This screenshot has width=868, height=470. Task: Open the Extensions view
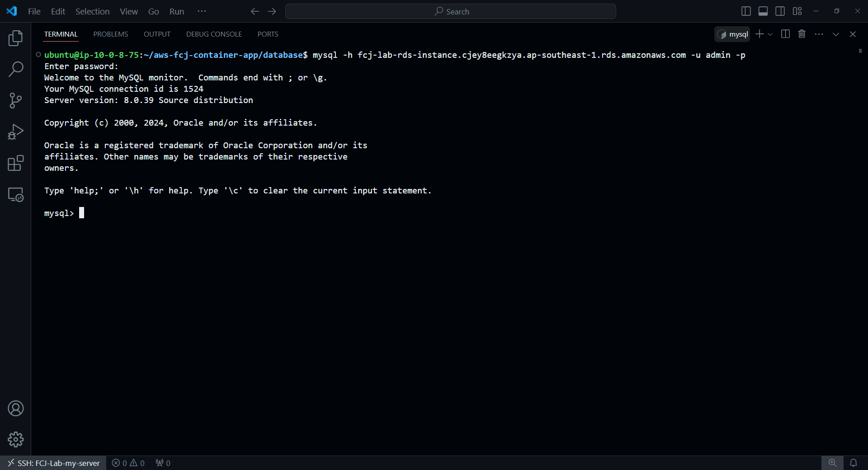tap(15, 163)
